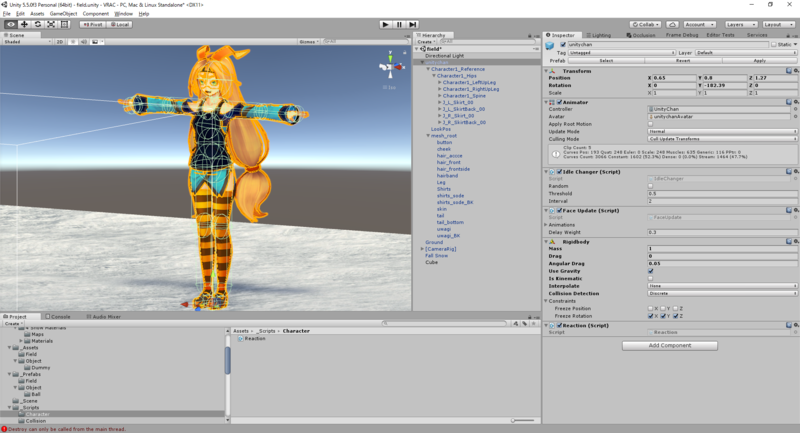The image size is (800, 433).
Task: Open the Collab dropdown
Action: click(x=646, y=24)
